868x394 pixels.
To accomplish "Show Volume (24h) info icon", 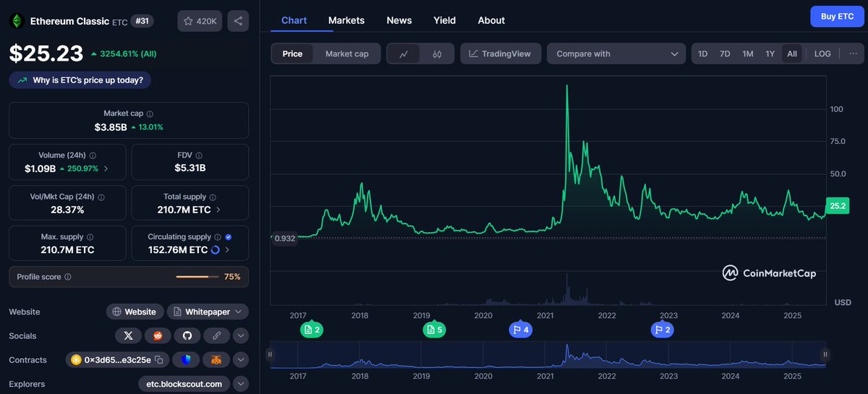I will (93, 155).
